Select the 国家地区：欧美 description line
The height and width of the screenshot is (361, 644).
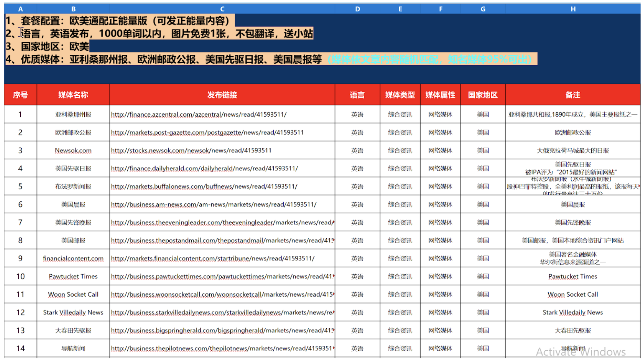(x=47, y=46)
